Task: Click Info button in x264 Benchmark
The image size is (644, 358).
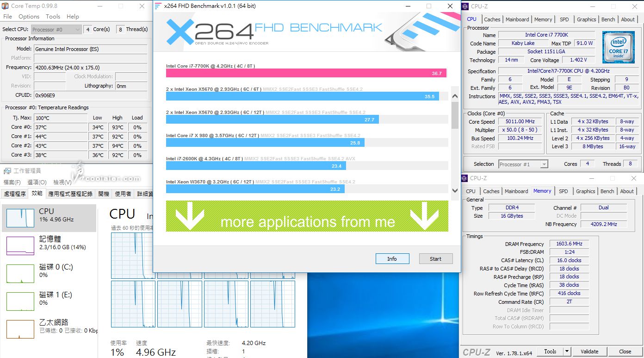Action: [x=392, y=259]
